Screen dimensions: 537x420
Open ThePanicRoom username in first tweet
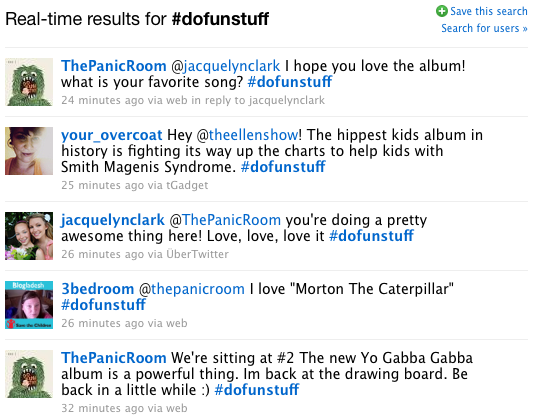point(113,66)
